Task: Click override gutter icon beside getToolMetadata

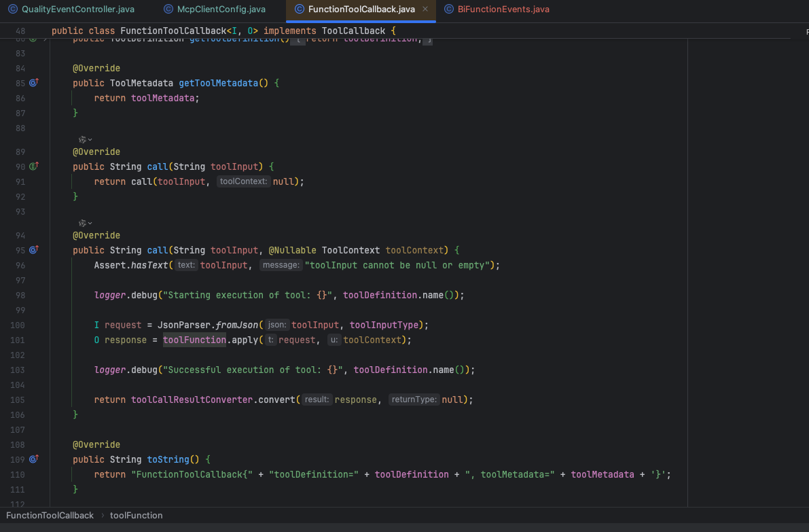Action: tap(33, 83)
